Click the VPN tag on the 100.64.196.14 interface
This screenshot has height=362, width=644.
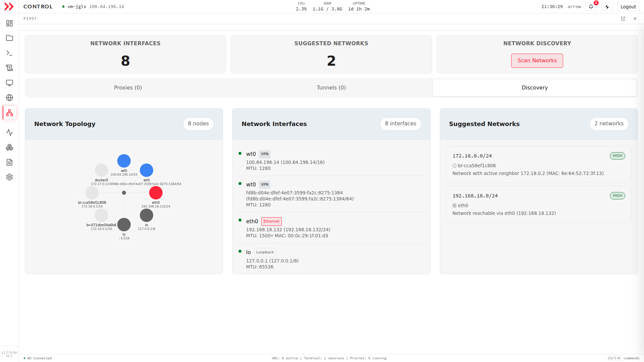[264, 154]
